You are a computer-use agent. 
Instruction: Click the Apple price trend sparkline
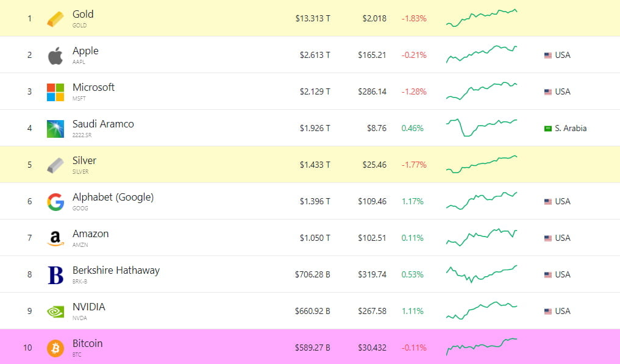click(x=482, y=54)
